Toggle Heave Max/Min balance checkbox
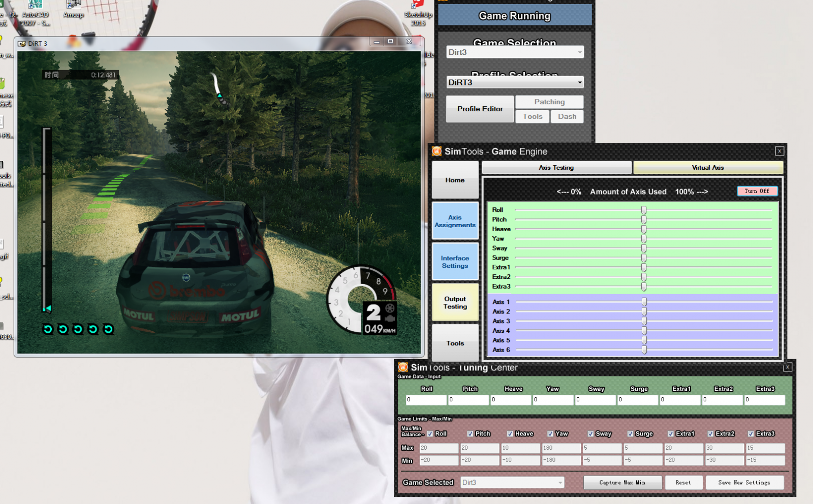The width and height of the screenshot is (813, 504). coord(510,434)
